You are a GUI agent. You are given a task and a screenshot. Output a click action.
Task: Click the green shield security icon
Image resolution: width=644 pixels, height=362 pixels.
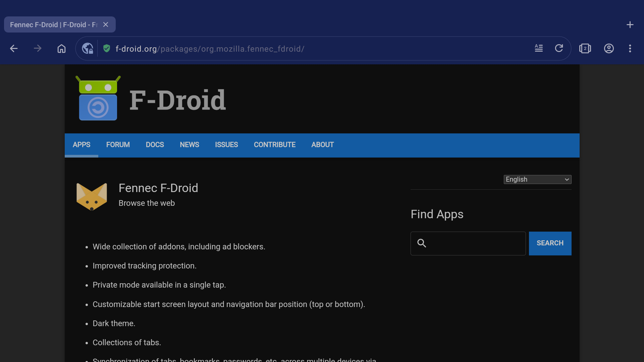point(107,49)
